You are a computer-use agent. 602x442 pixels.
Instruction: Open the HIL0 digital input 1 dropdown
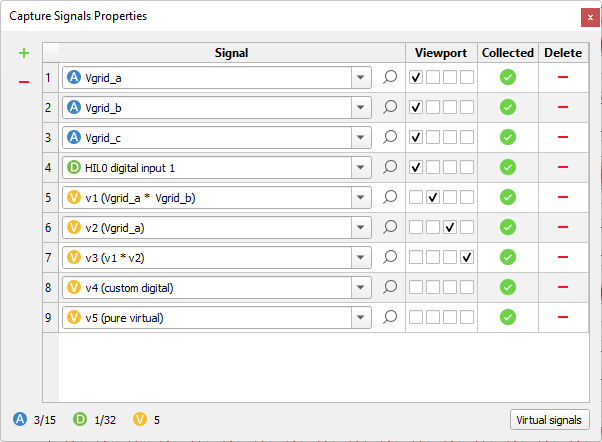360,167
